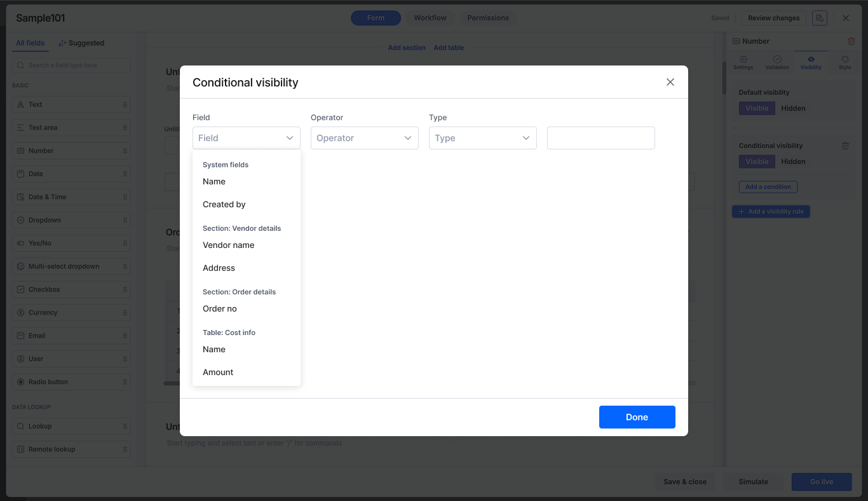Remove the Conditional visibility rule via trash icon

[845, 146]
